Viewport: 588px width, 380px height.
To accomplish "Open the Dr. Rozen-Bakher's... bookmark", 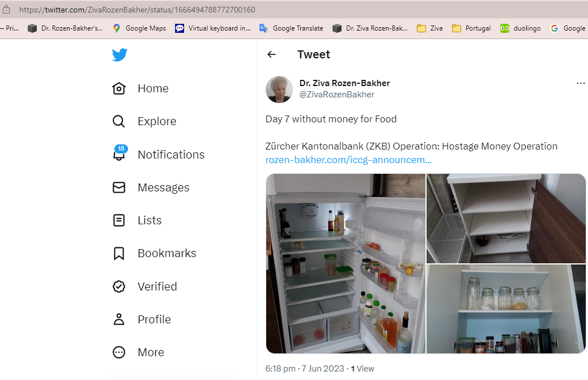I will [x=65, y=28].
